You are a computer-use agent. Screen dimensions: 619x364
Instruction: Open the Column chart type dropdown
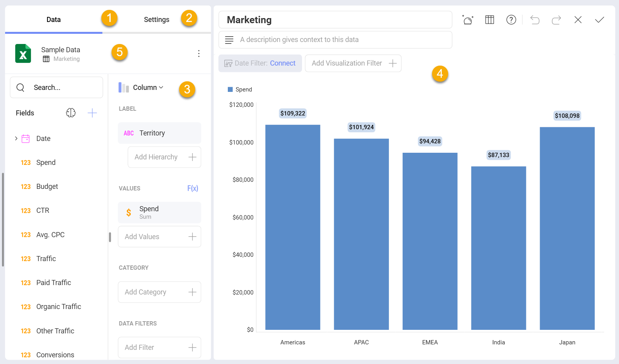[x=141, y=88]
